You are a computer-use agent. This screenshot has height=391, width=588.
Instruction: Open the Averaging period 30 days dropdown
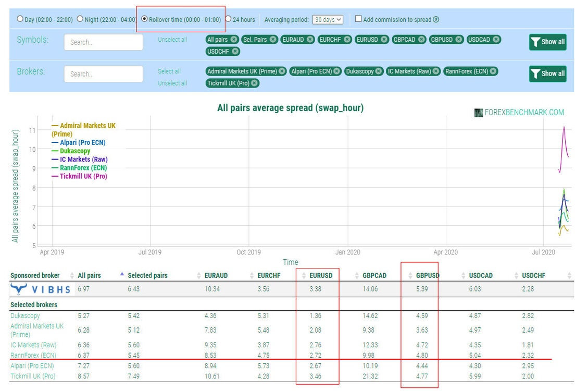pos(328,19)
